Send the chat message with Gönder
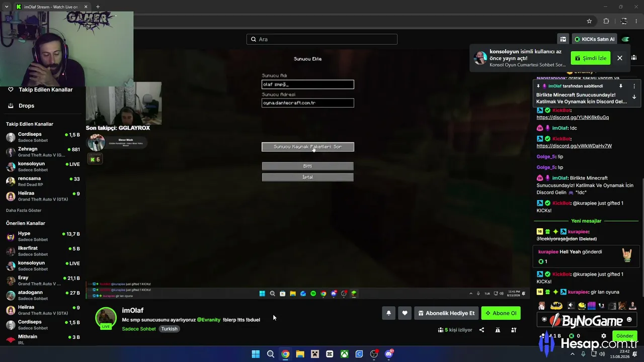Viewport: 644px width, 362px height. (624, 336)
